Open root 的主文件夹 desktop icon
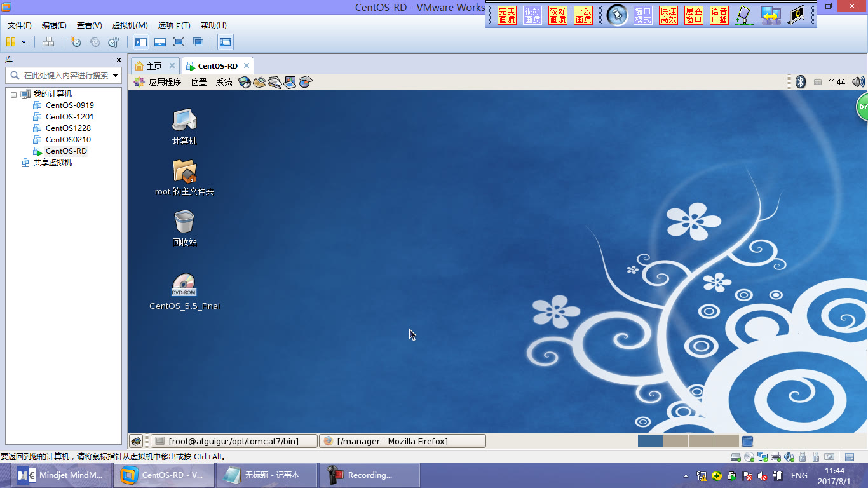 (x=184, y=177)
